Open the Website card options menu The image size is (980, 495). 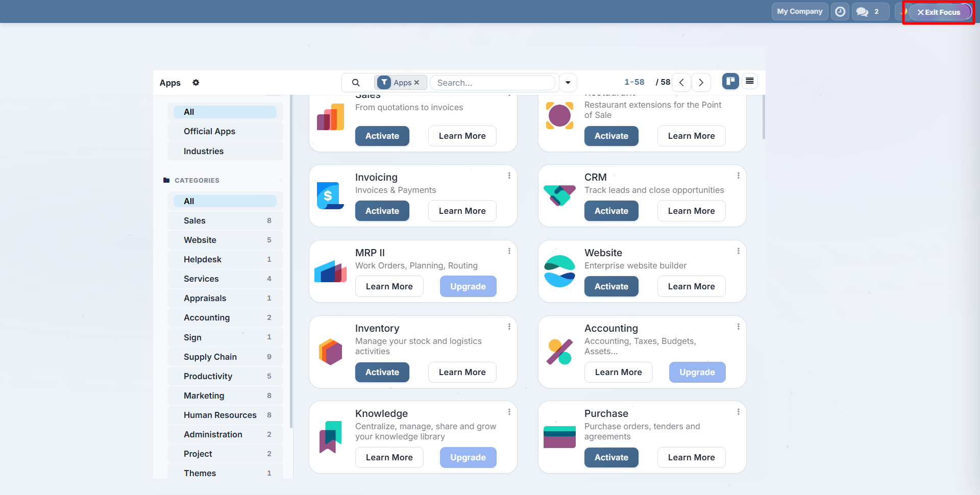coord(738,251)
